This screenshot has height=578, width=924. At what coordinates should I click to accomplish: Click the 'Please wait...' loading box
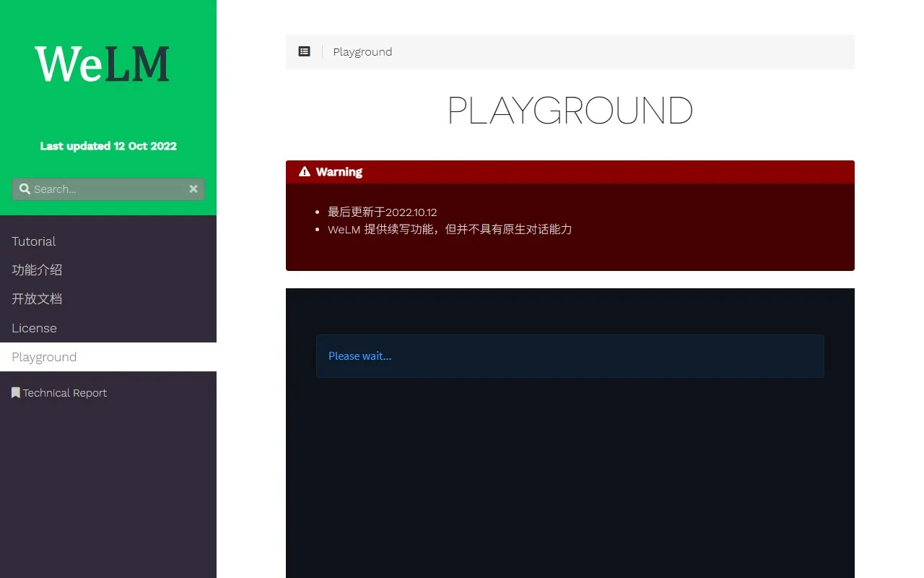570,355
